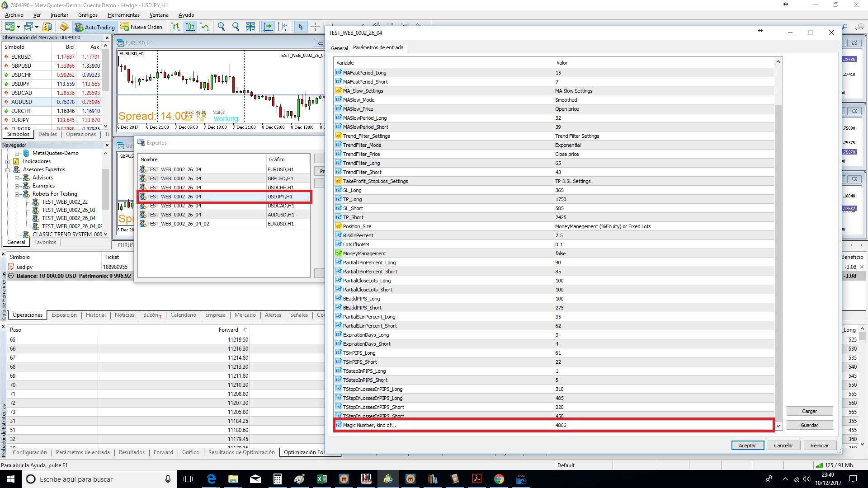Click the zoom out magnifier icon
This screenshot has width=868, height=488.
click(236, 27)
